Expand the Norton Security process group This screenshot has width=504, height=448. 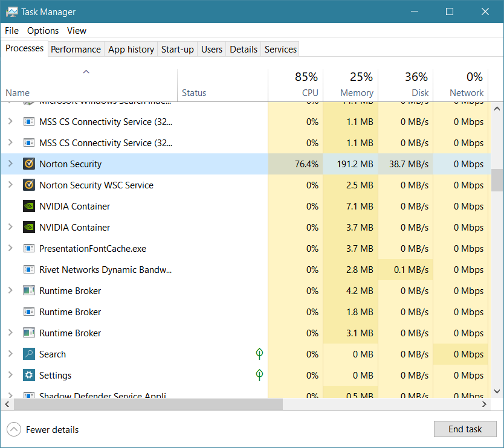[x=10, y=164]
